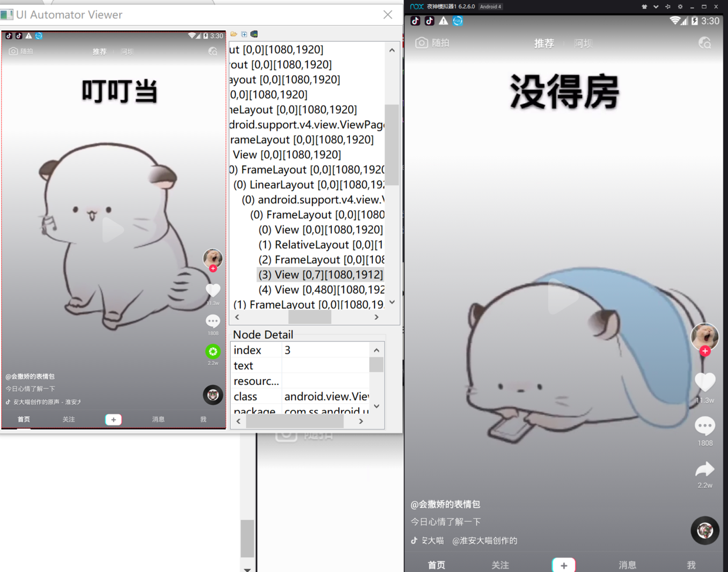Viewport: 728px width, 572px height.
Task: Click the comment bubble in UI Automator screenshot preview
Action: click(213, 321)
